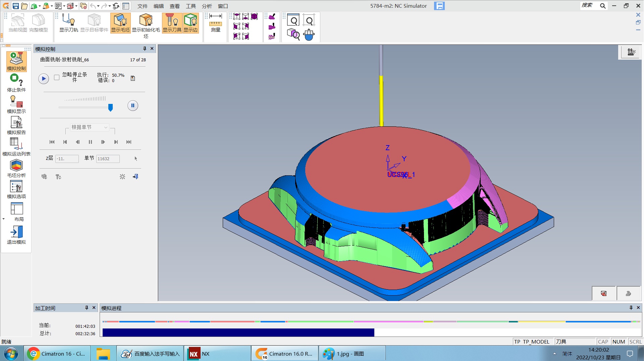
Task: Open 模拟报告 simulation report
Action: tap(16, 125)
